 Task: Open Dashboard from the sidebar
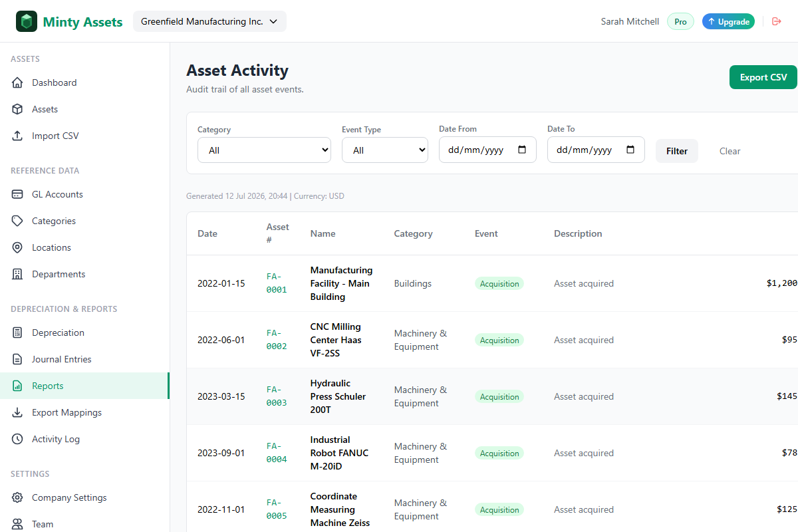click(85, 82)
